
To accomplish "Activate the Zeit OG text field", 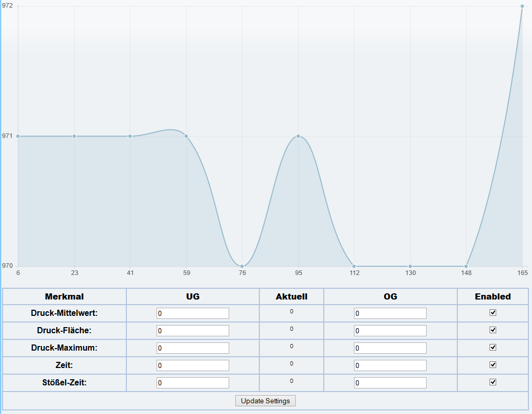I will point(390,365).
